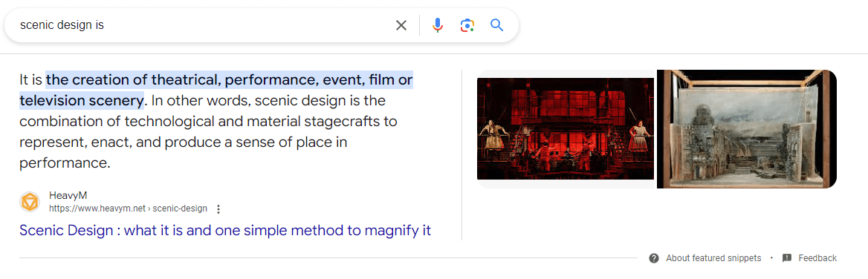Click the blue magnifier search button
This screenshot has height=279, width=868.
coord(496,25)
